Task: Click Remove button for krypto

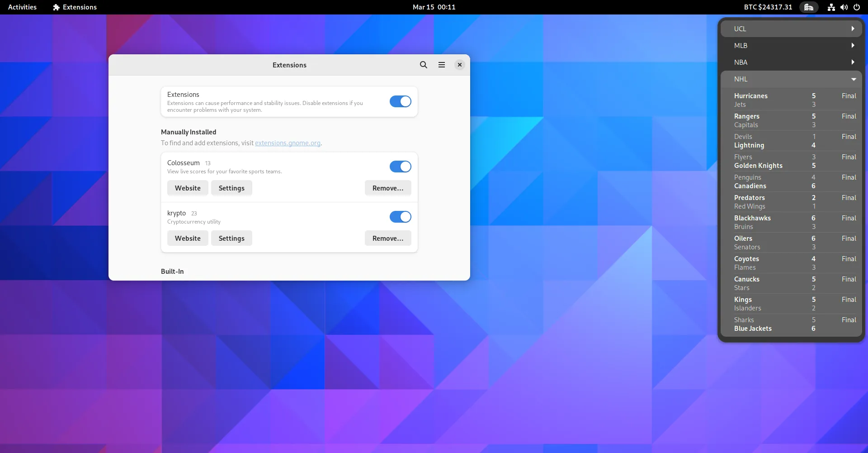Action: tap(387, 238)
